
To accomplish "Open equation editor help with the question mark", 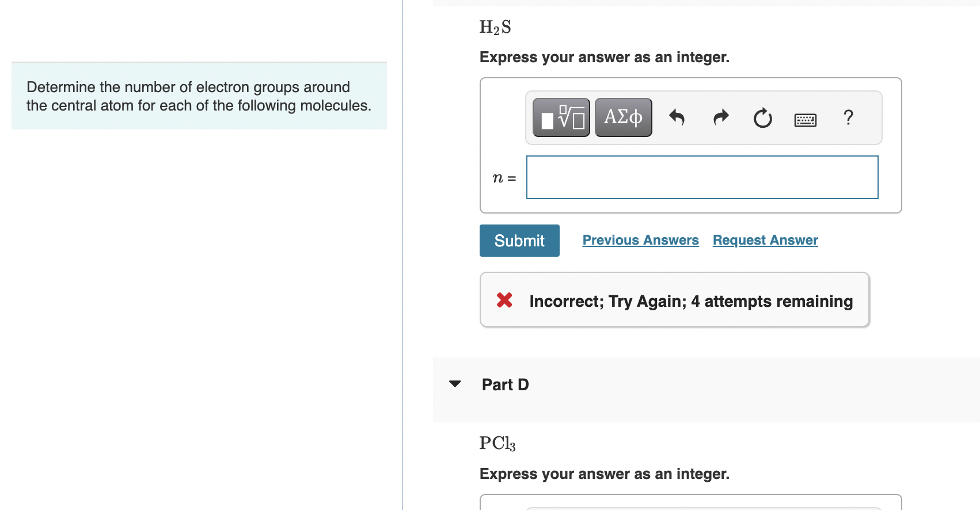I will pos(848,117).
